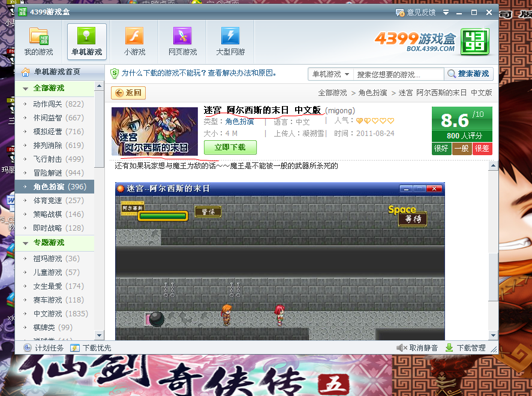The image size is (532, 396).
Task: Select the 单机游戏 toolbar tab
Action: (x=87, y=42)
